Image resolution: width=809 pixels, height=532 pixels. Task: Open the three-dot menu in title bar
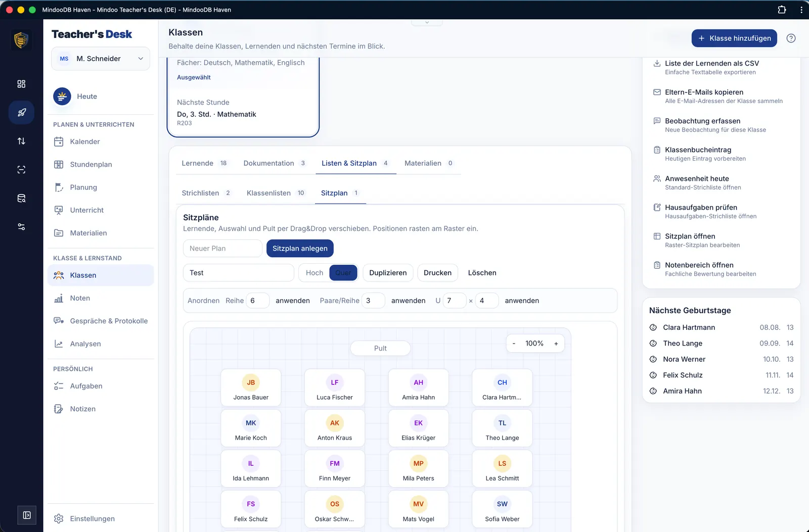[801, 10]
